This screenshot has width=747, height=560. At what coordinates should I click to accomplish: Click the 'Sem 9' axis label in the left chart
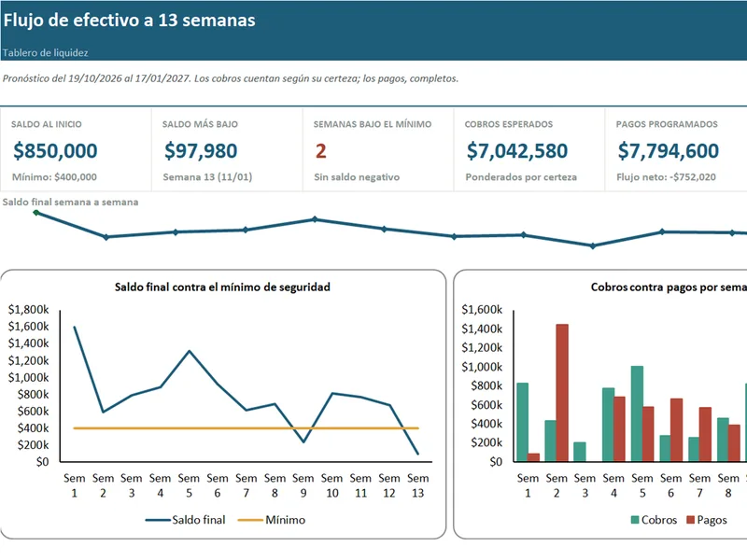tap(303, 485)
